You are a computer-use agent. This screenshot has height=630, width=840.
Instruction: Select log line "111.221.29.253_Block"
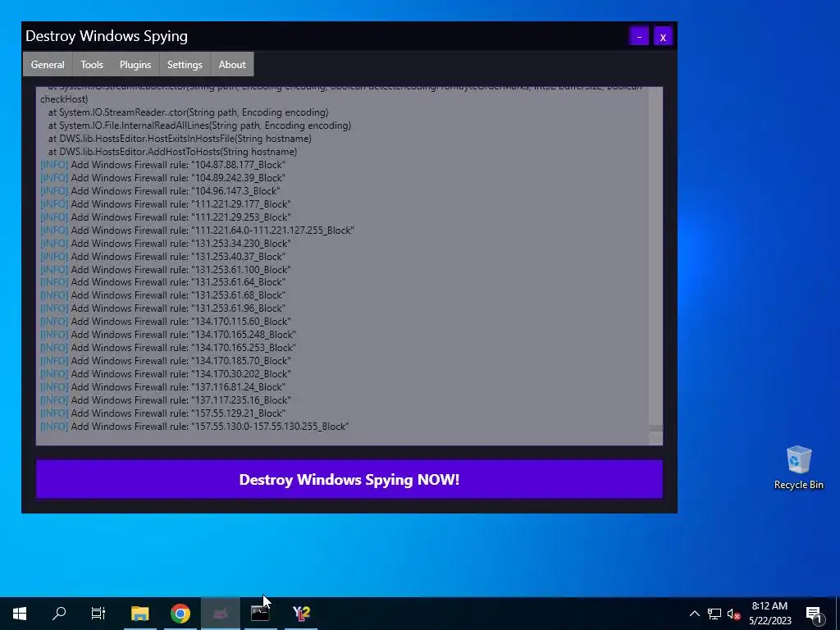[x=166, y=217]
